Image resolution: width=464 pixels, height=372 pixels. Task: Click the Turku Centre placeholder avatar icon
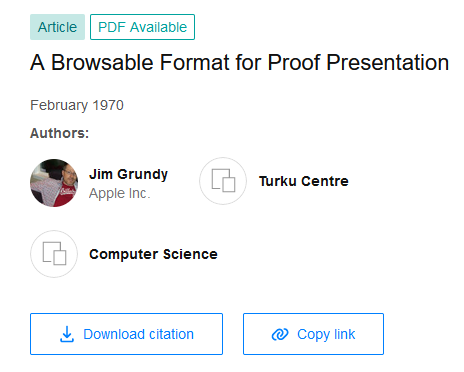point(223,181)
